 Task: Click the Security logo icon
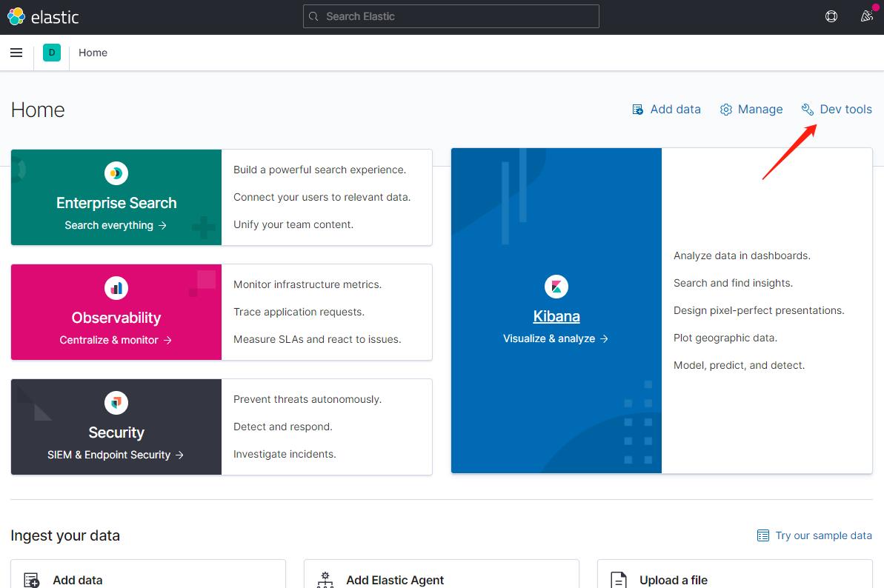[x=116, y=403]
